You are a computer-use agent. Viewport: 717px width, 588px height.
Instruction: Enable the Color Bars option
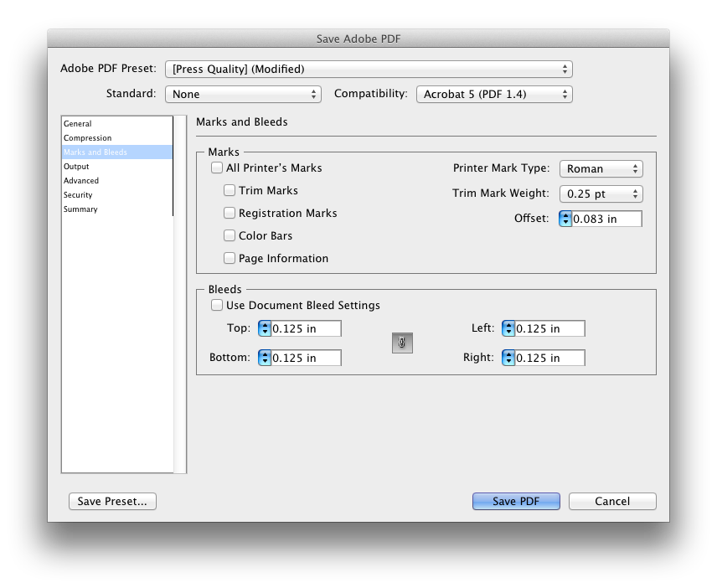click(230, 235)
